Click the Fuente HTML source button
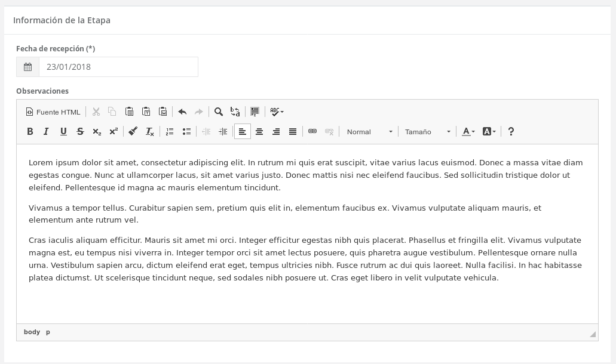This screenshot has width=616, height=364. (x=53, y=112)
